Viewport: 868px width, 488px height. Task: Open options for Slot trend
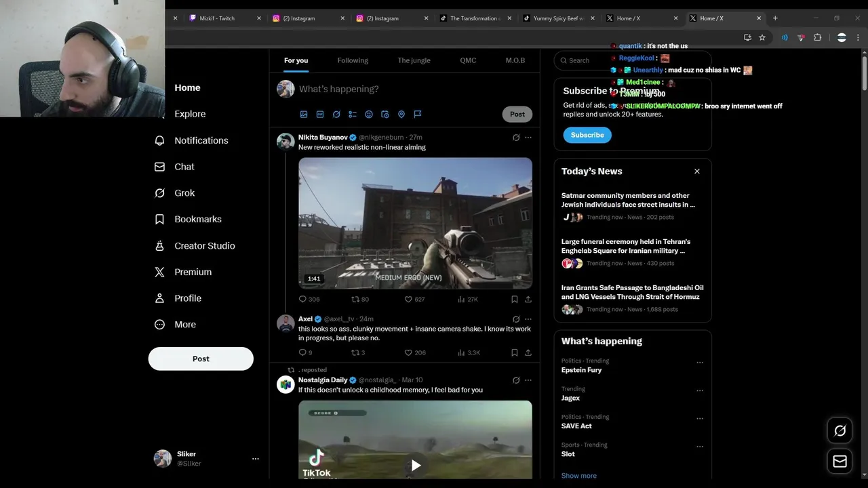[700, 447]
